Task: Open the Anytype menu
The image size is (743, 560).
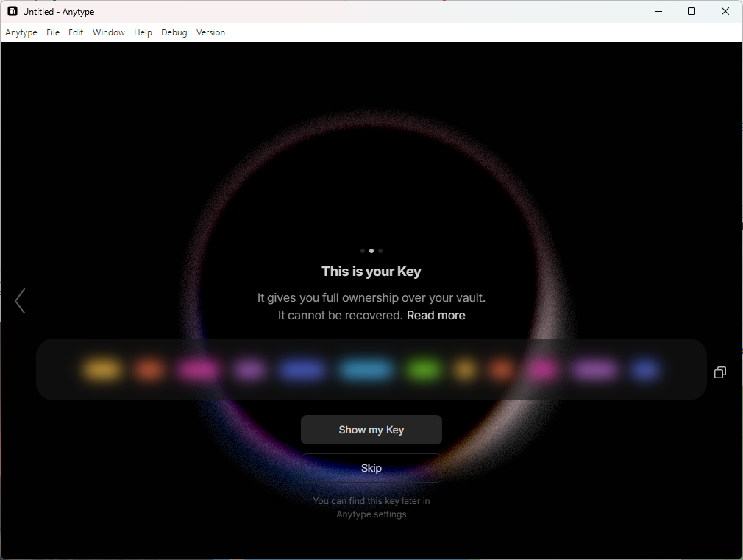Action: (x=21, y=32)
